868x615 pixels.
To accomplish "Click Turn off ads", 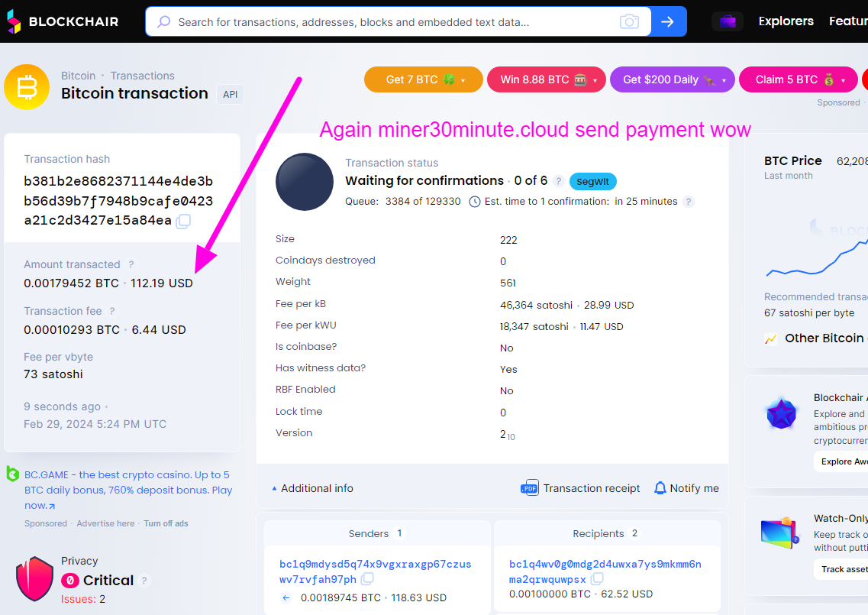I will [166, 523].
